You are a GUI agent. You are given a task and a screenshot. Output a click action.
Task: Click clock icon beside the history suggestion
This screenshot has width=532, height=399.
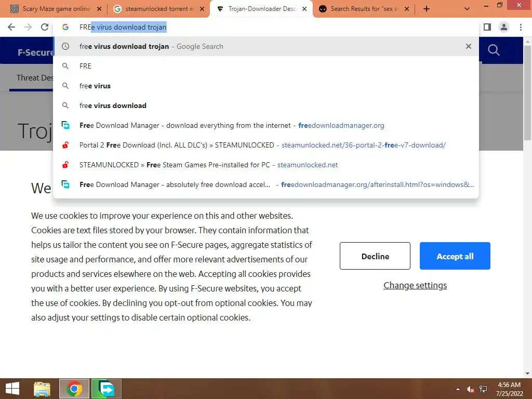[65, 46]
